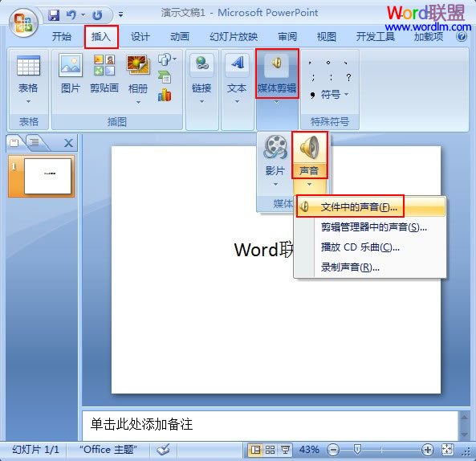Choose 录制声音(R)... menu item

370,267
